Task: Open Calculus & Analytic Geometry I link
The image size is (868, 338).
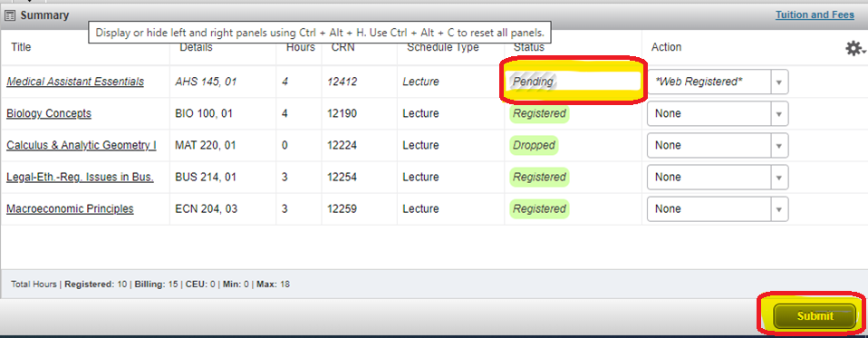Action: tap(82, 146)
